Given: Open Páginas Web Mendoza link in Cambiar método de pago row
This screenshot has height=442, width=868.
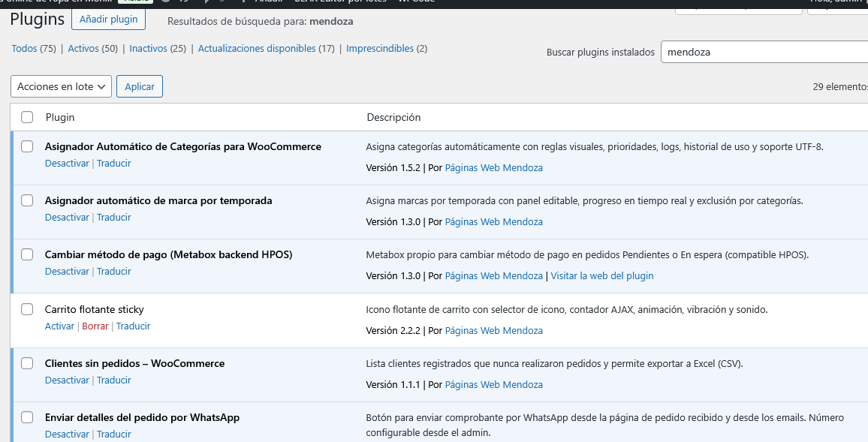Looking at the screenshot, I should 494,276.
